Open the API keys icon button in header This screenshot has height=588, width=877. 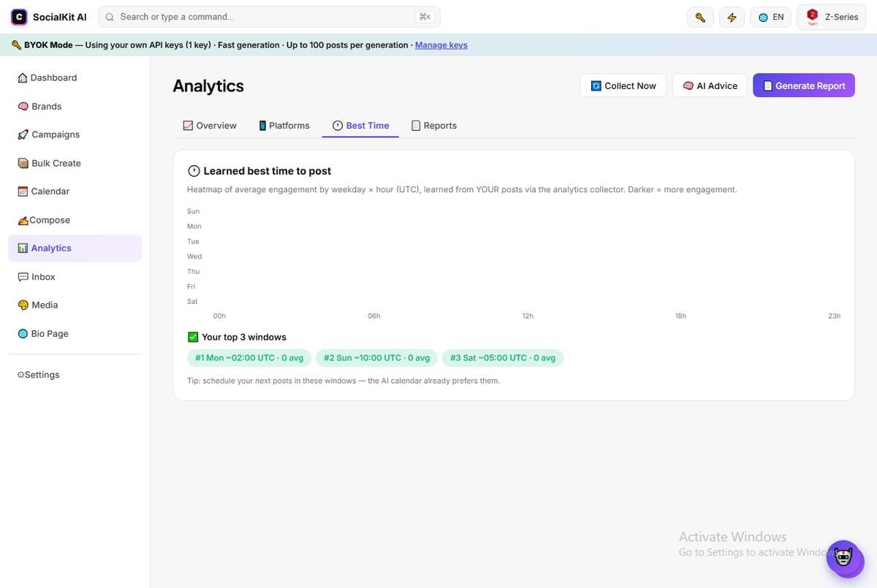(x=700, y=17)
